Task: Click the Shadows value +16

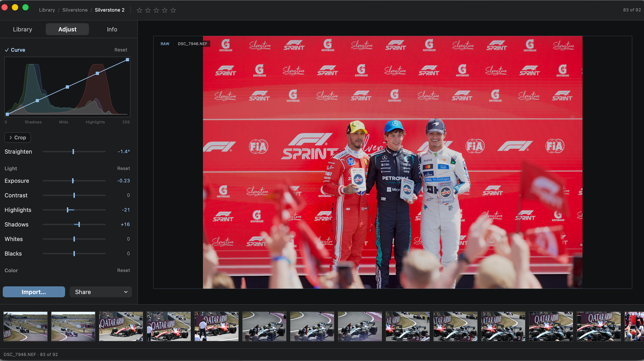Action: coord(125,224)
